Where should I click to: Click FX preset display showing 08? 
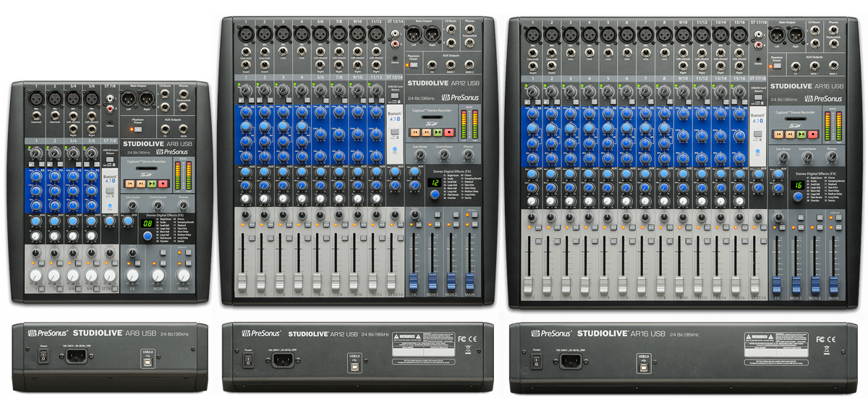(147, 224)
